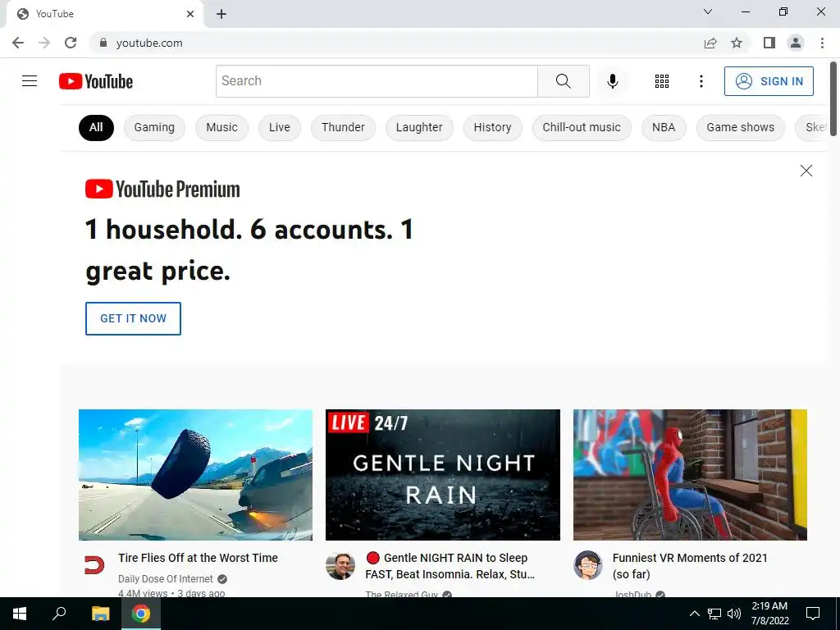Screen dimensions: 840x630
Task: Close the YouTube browser tab
Action: (190, 14)
